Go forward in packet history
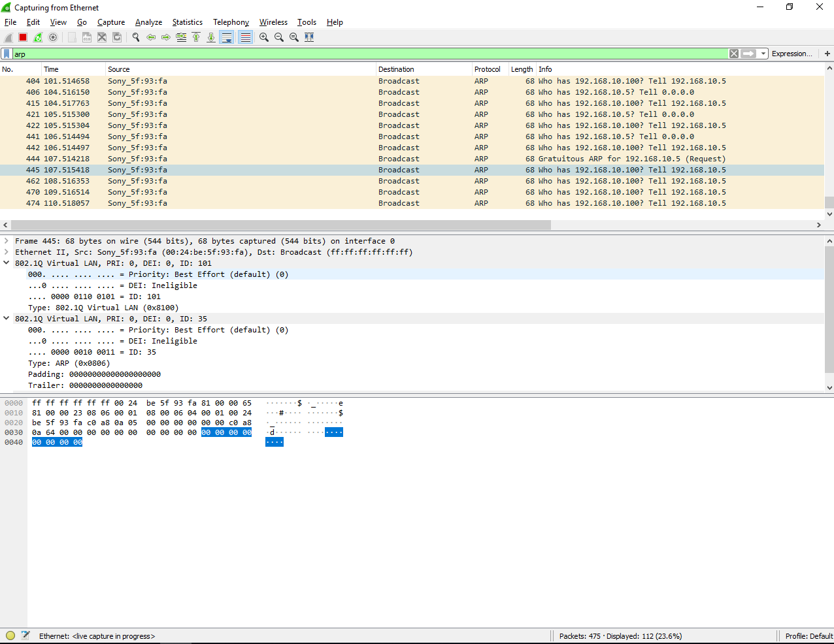The image size is (834, 644). click(x=166, y=37)
